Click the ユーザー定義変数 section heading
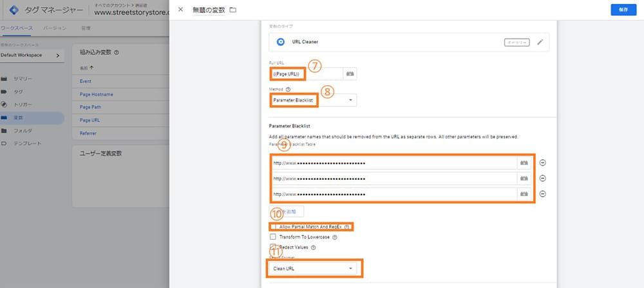This screenshot has width=644, height=288. coord(100,153)
